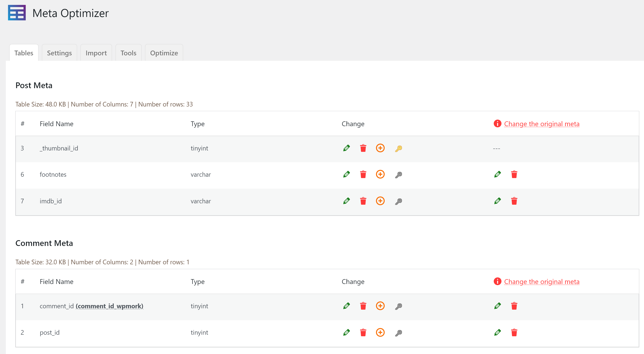Image resolution: width=644 pixels, height=354 pixels.
Task: Click the orange plus icon for imdb_id
Action: (380, 201)
